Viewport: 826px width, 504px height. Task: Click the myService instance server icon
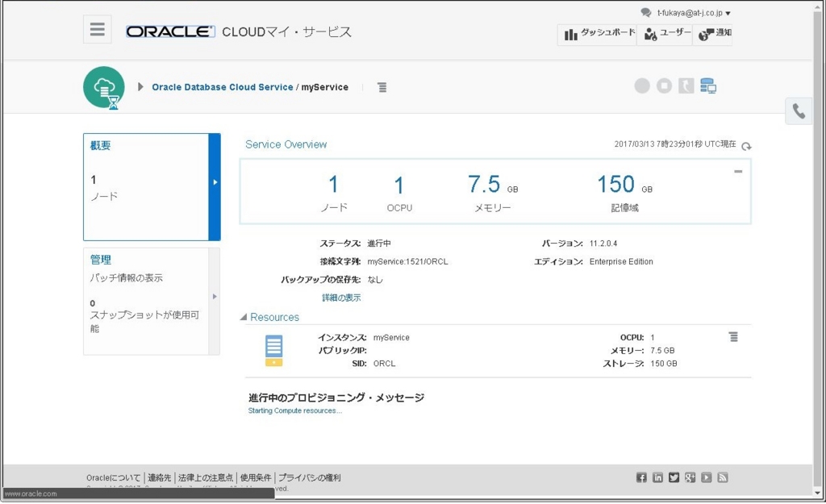click(274, 350)
